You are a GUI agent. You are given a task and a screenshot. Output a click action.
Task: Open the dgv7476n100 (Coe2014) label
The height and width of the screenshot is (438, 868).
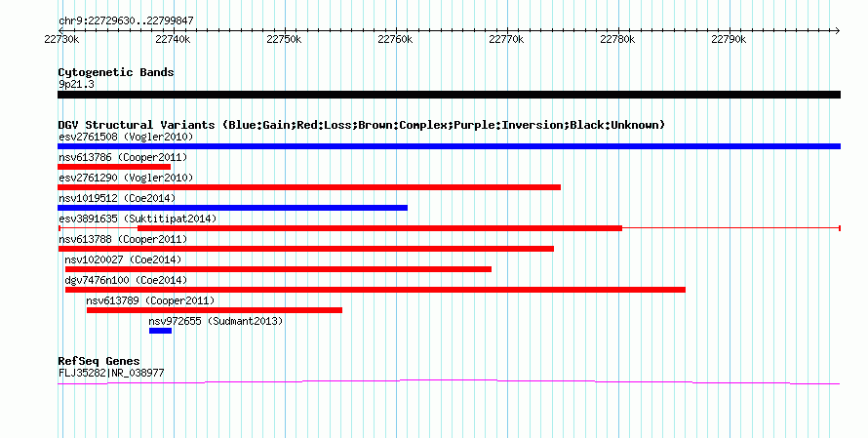pos(126,280)
